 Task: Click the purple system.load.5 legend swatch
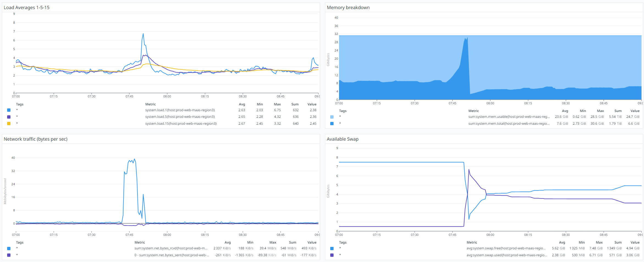pos(9,117)
